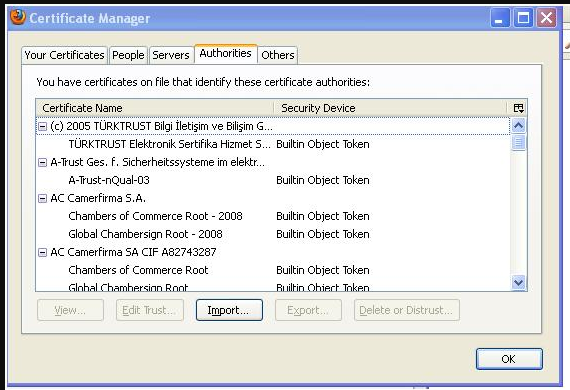The width and height of the screenshot is (570, 390).
Task: Close the Certificate Manager window
Action: pyautogui.click(x=546, y=17)
